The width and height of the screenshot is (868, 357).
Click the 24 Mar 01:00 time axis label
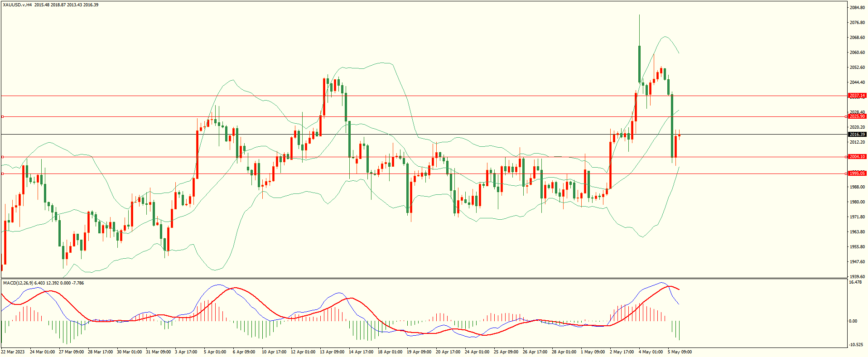(x=42, y=352)
